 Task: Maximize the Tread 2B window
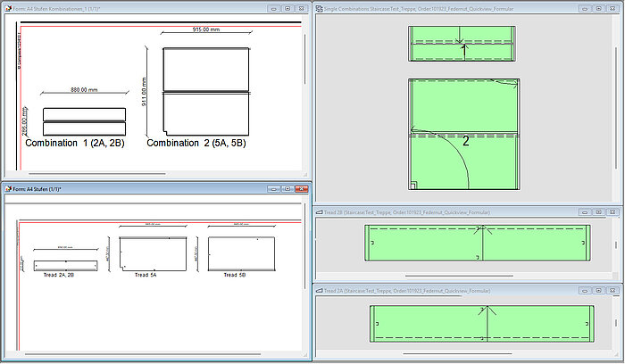tap(599, 212)
